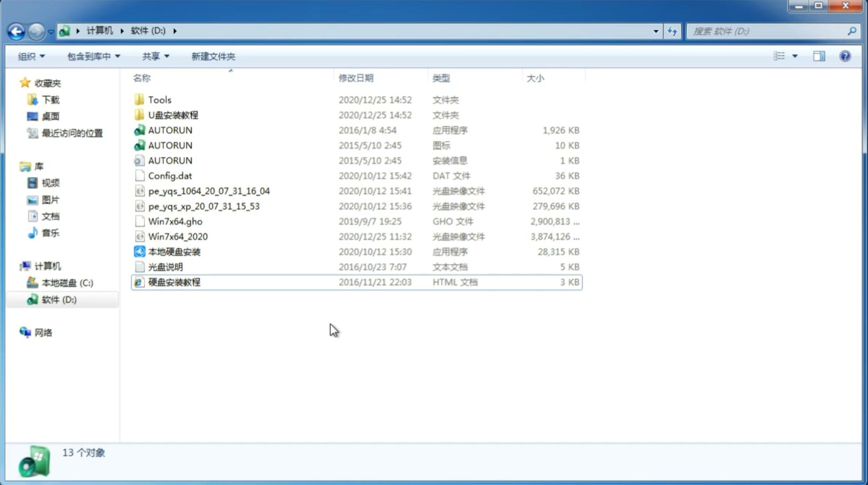The image size is (868, 485).
Task: Click 新建文件夹 toolbar button
Action: 213,56
